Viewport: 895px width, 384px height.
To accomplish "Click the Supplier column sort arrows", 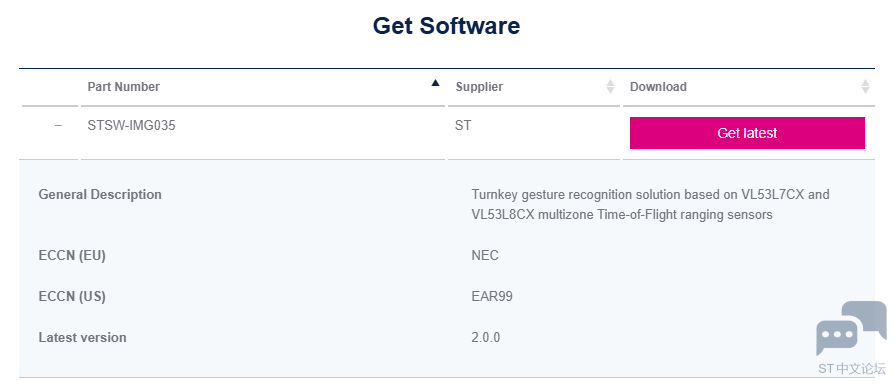I will [610, 87].
